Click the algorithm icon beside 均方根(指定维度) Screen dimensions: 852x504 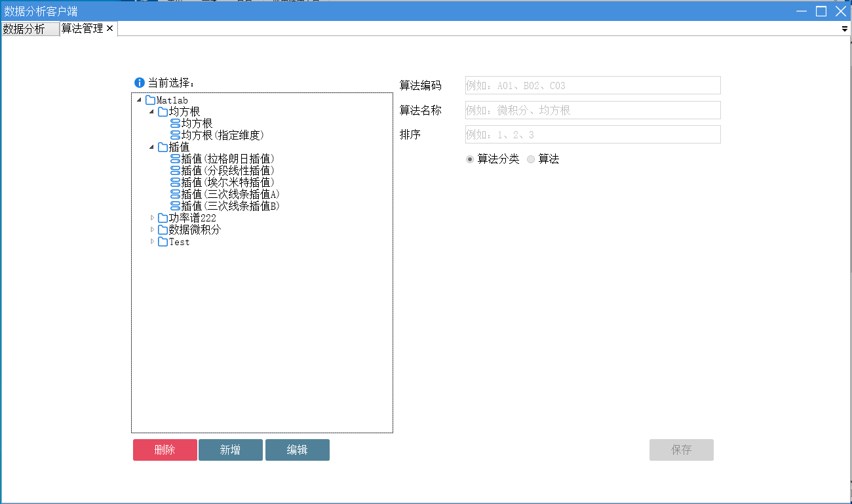pyautogui.click(x=175, y=136)
